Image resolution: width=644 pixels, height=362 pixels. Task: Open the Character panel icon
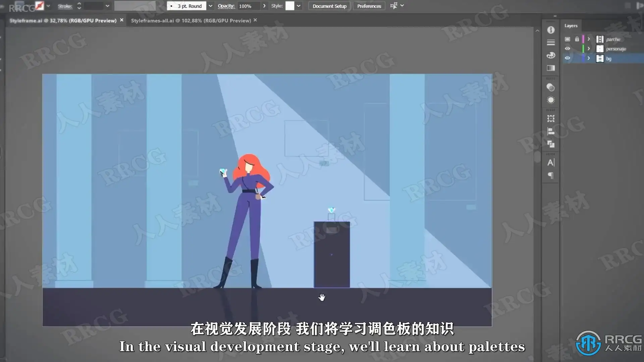551,163
